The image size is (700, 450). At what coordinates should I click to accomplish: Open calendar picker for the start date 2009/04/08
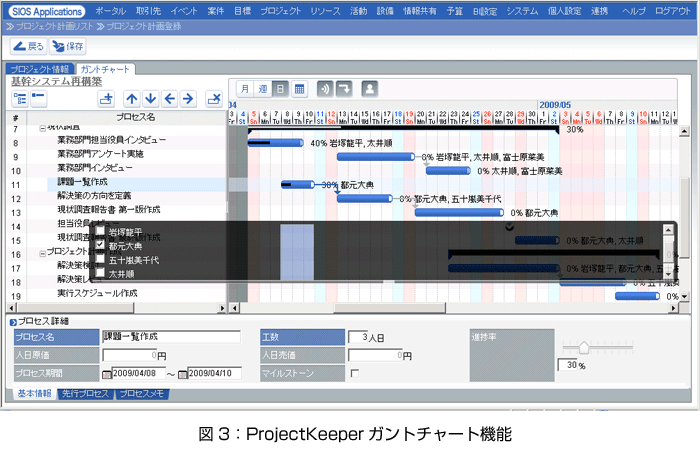[107, 374]
